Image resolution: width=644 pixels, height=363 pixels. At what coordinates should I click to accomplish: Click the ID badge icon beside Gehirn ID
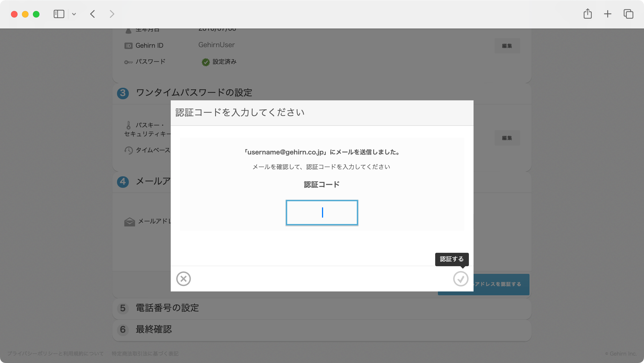click(x=128, y=46)
